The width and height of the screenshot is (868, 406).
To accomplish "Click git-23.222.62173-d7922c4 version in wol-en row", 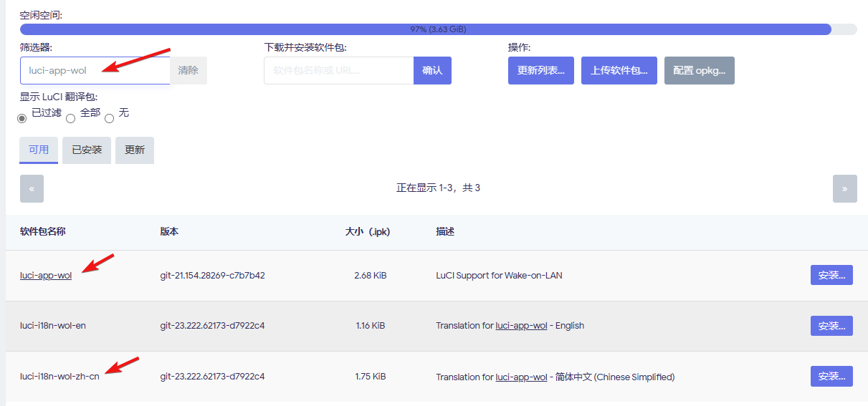I will click(213, 326).
